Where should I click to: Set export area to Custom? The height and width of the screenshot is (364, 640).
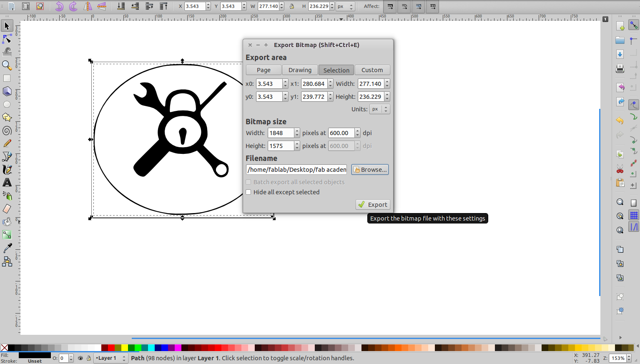pos(372,70)
